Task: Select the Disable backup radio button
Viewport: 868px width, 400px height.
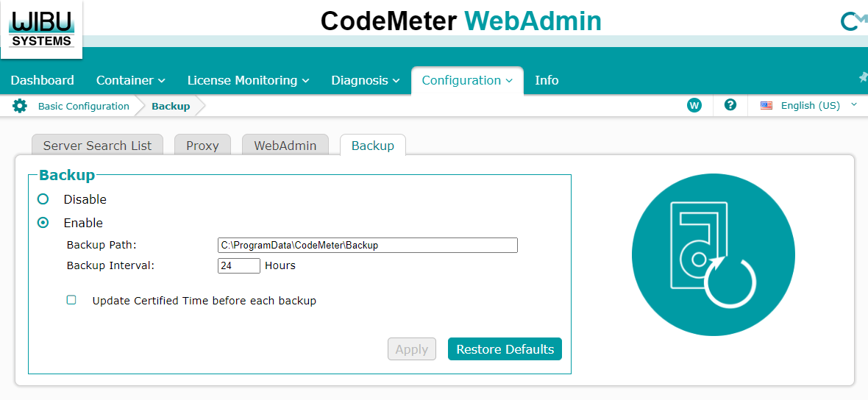Action: [x=43, y=199]
